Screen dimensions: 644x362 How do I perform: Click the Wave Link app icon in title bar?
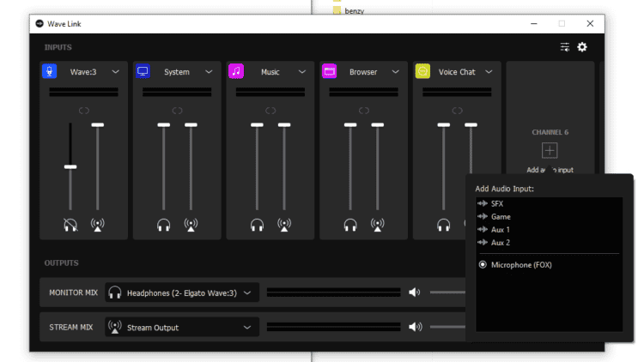[39, 24]
